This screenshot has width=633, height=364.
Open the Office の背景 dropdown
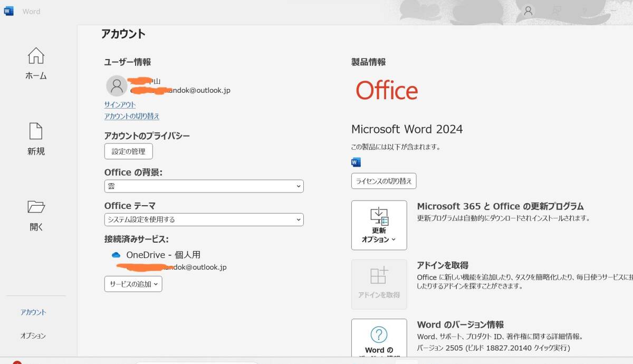tap(204, 186)
